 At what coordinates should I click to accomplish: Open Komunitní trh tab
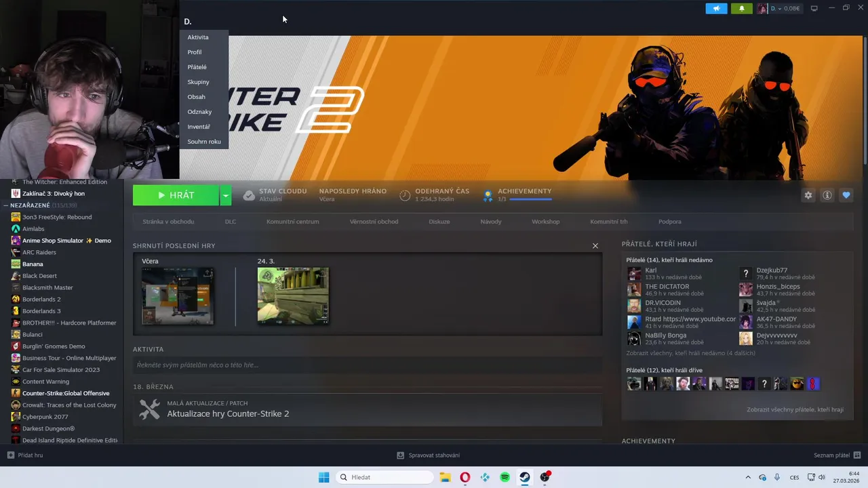pos(609,222)
